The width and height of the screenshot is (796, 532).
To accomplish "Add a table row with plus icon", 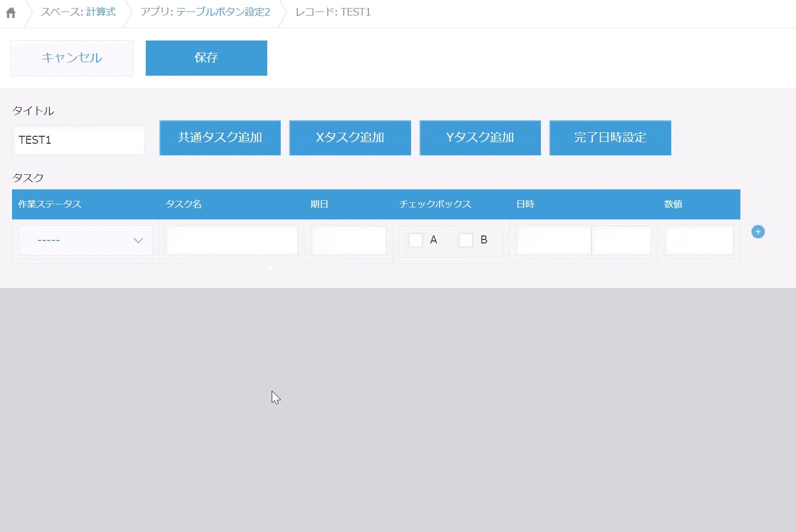I will 758,232.
